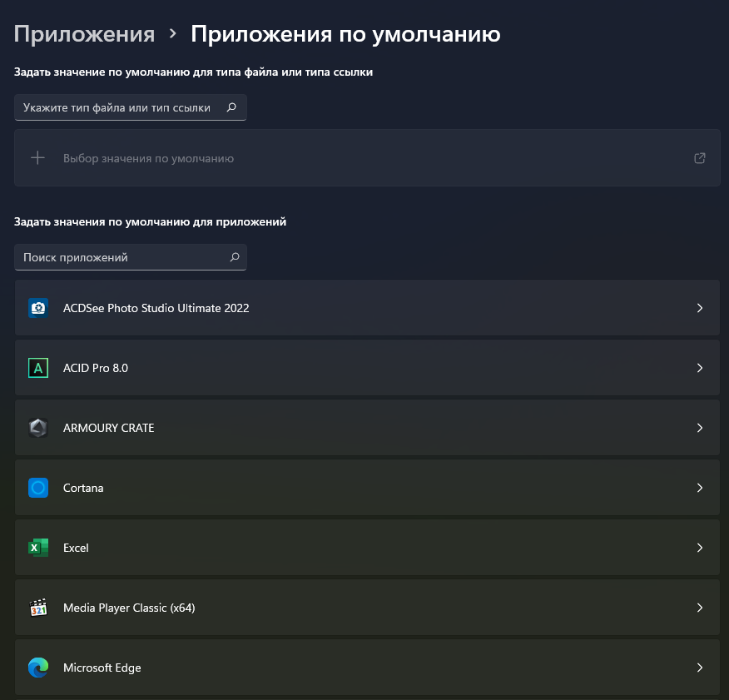Expand the Excel row chevron
Image resolution: width=729 pixels, height=700 pixels.
tap(700, 548)
